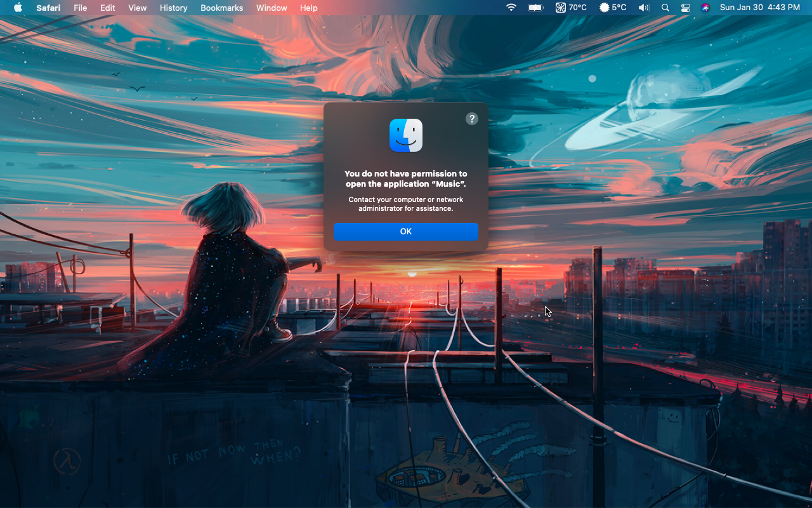This screenshot has height=508, width=812.
Task: Open the 5°C weather menu item
Action: tap(613, 8)
